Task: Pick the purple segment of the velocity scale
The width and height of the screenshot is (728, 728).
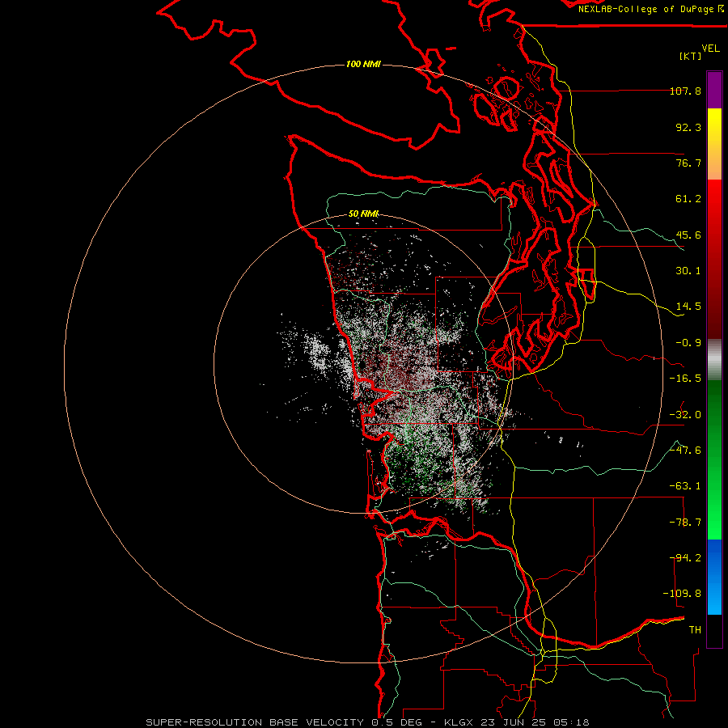Action: 714,90
